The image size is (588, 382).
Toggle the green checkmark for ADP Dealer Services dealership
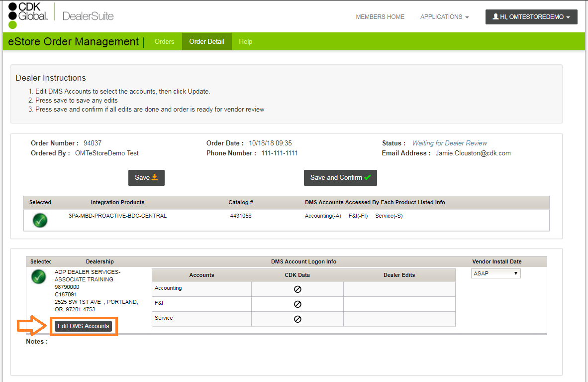[x=39, y=277]
